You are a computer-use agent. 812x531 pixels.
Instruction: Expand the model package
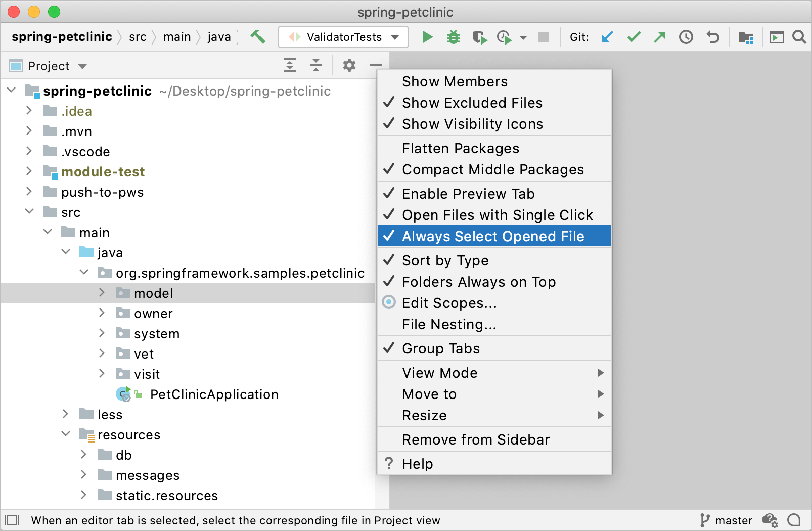coord(102,293)
